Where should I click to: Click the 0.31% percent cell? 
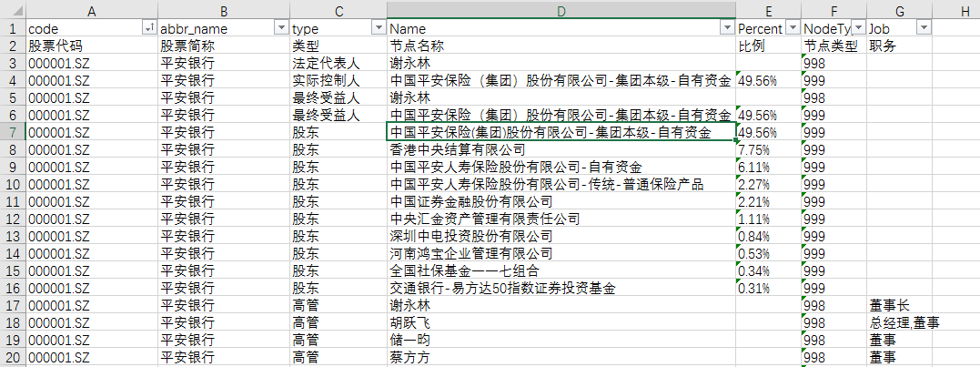769,288
